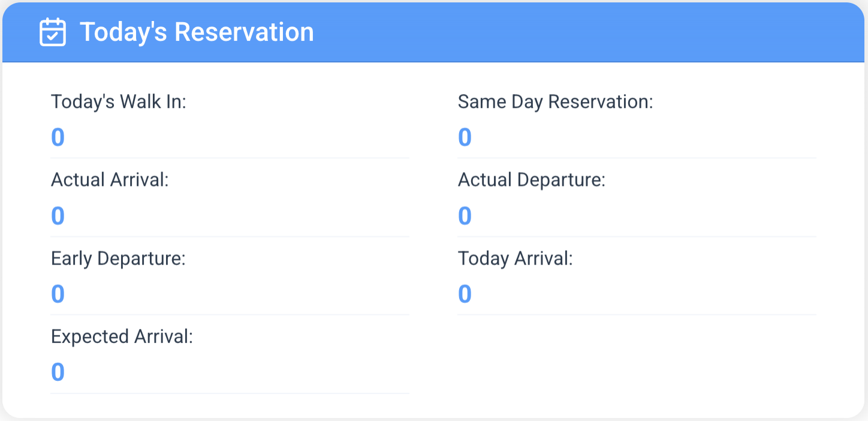868x421 pixels.
Task: Click the Today's Reservation title
Action: click(x=197, y=32)
